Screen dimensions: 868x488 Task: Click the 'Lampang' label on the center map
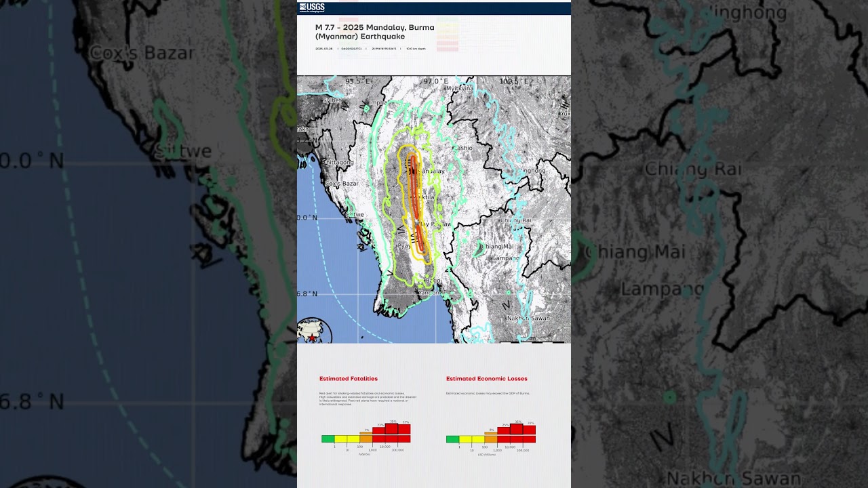click(x=505, y=258)
